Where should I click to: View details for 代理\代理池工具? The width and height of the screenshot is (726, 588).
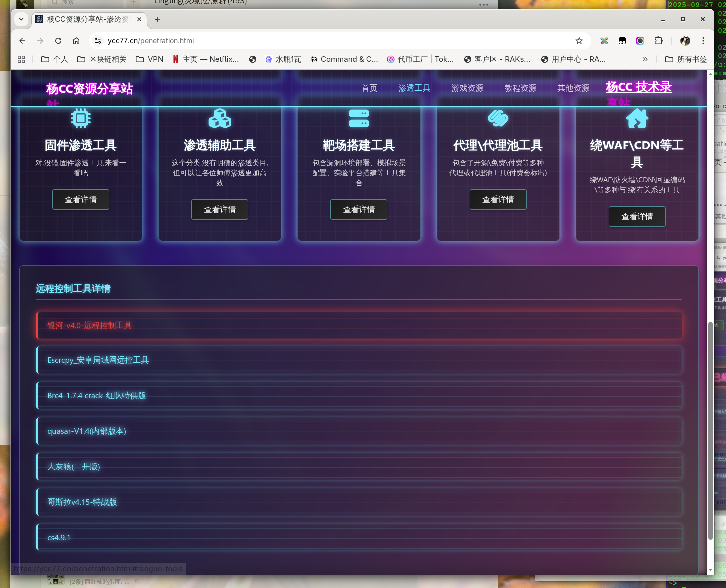(x=498, y=200)
